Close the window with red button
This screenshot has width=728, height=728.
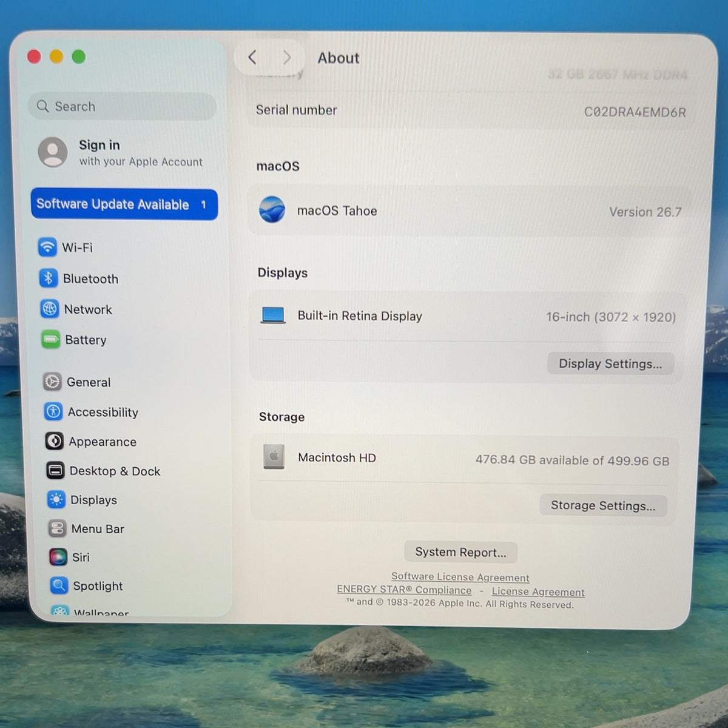tap(34, 56)
